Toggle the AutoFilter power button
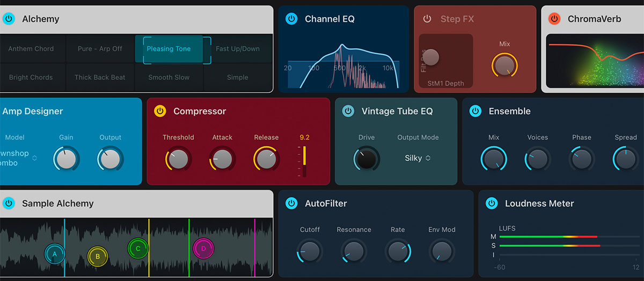Screen dimensions: 644x281 click(291, 203)
